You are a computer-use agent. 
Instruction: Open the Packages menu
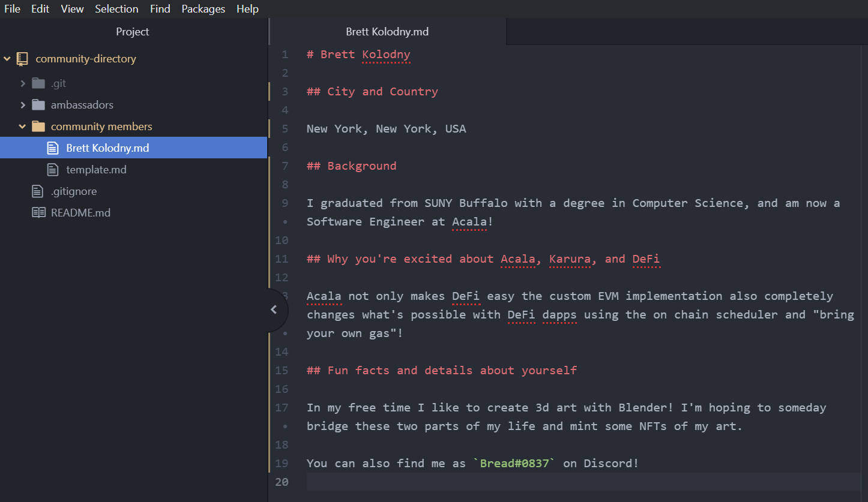point(203,9)
